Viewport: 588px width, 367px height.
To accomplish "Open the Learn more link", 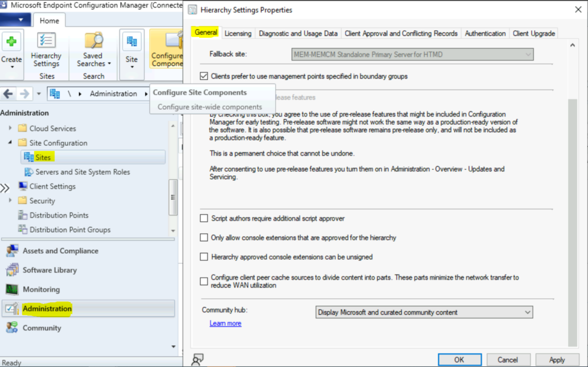I will [x=225, y=323].
